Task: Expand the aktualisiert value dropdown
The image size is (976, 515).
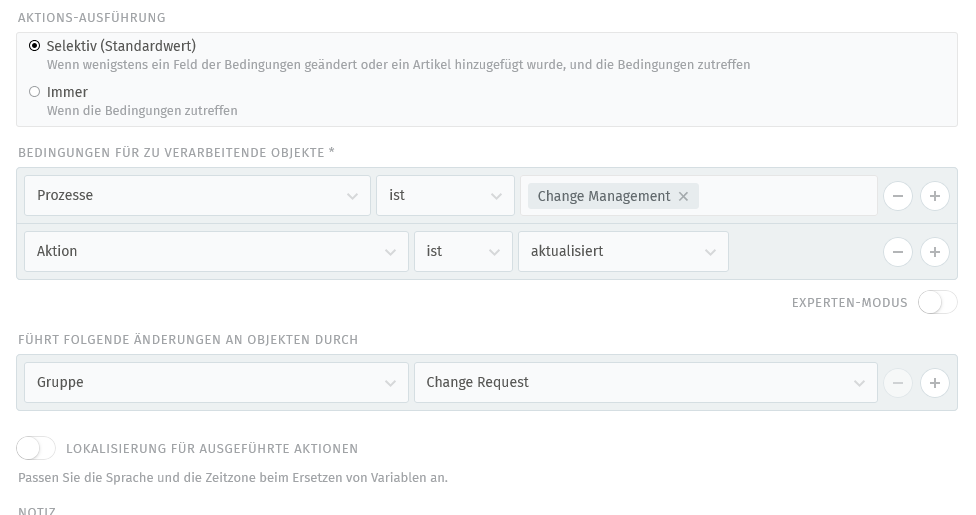Action: pos(623,252)
